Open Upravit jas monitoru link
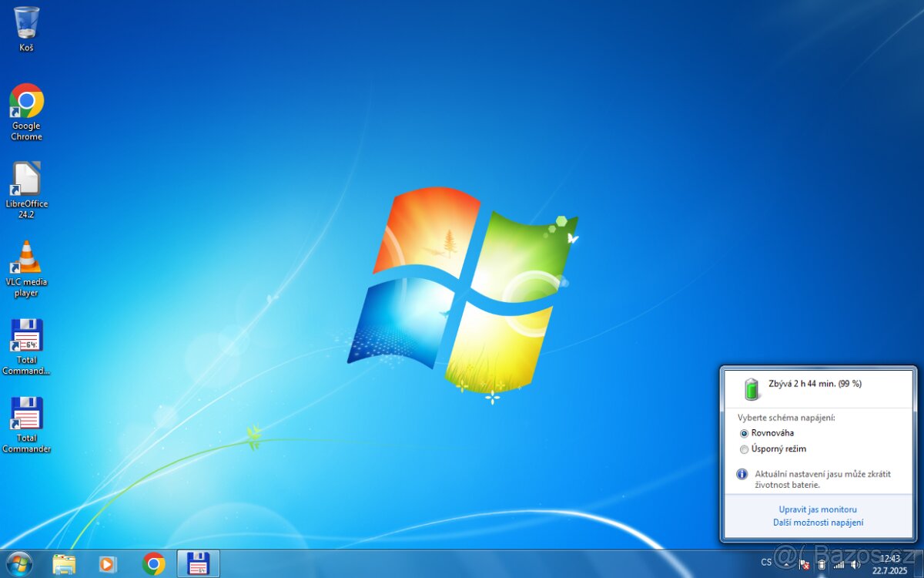 click(x=818, y=509)
